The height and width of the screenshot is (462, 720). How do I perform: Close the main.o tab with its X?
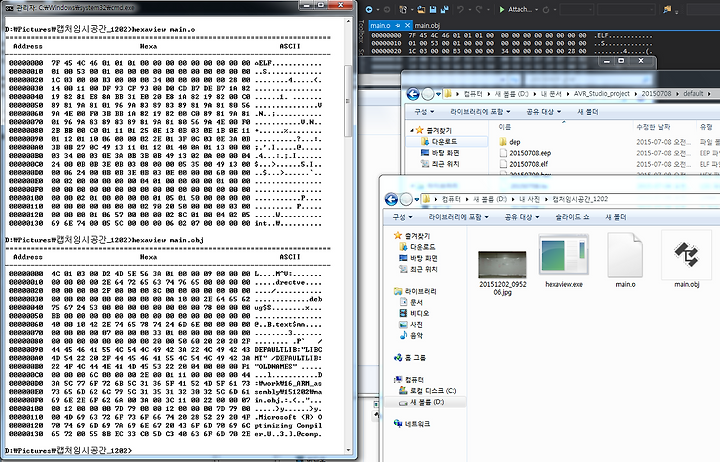407,26
